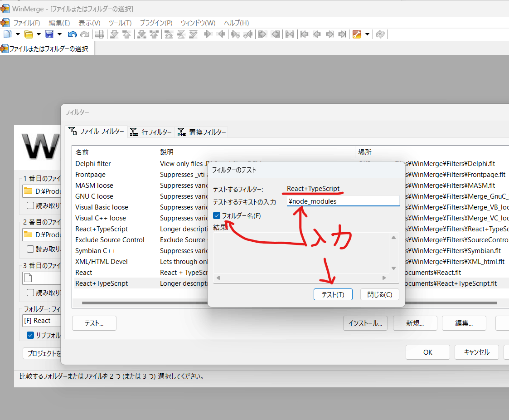The image size is (509, 420).
Task: Click the テスト... button in filter dialog
Action: point(94,323)
